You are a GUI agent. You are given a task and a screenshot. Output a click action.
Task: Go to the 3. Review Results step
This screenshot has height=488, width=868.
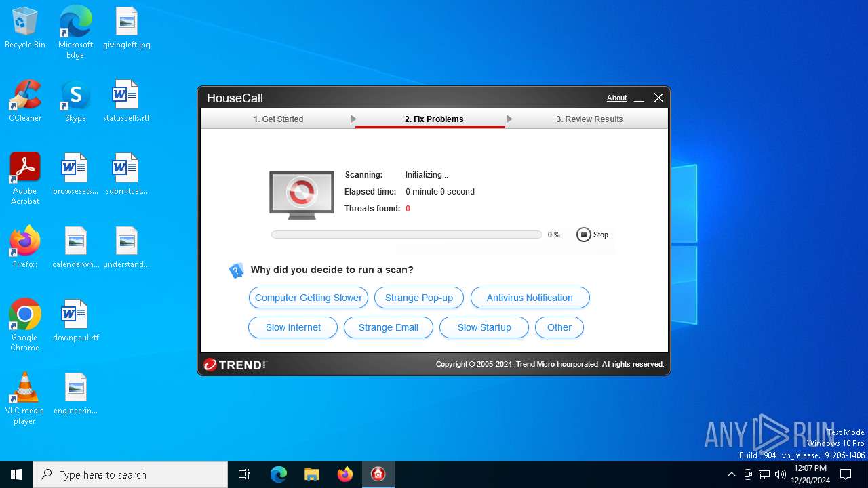pyautogui.click(x=589, y=119)
